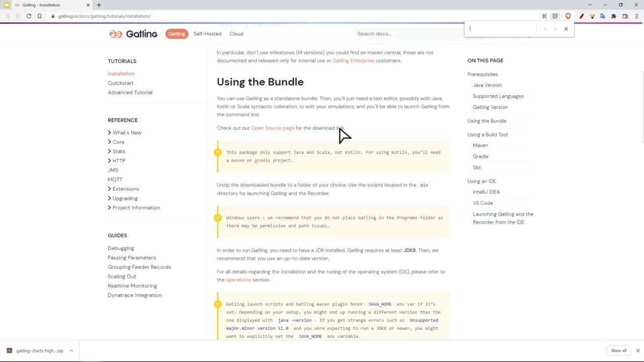Open download options arrow for gatling-charts zip
The width and height of the screenshot is (644, 362).
tap(71, 350)
